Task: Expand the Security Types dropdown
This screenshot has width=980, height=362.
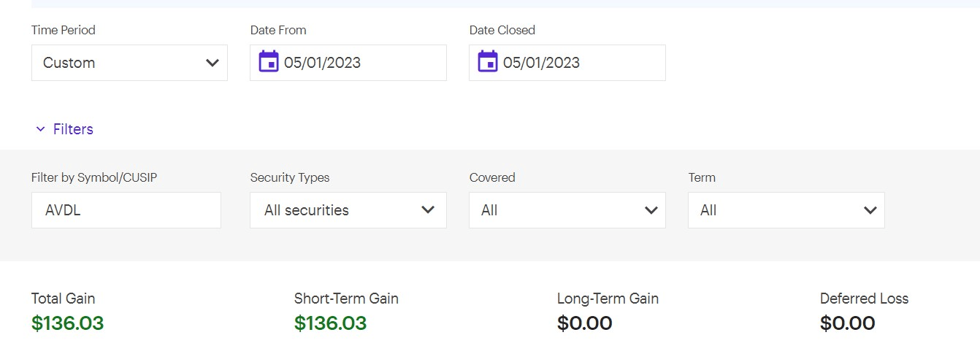Action: pos(348,210)
